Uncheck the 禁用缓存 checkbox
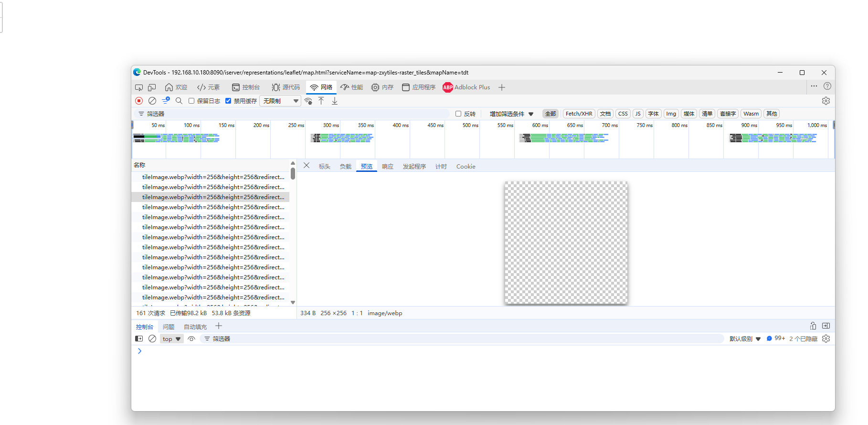 click(x=228, y=101)
